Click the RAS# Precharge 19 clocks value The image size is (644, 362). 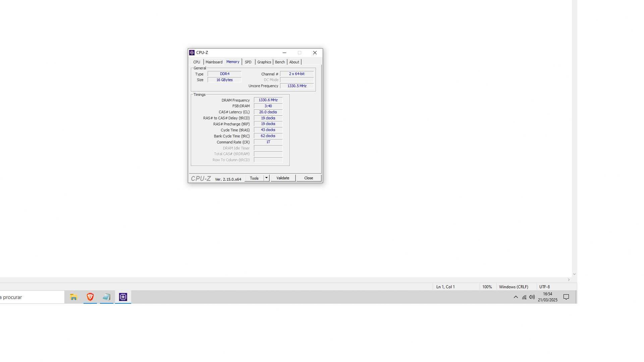[x=268, y=124]
